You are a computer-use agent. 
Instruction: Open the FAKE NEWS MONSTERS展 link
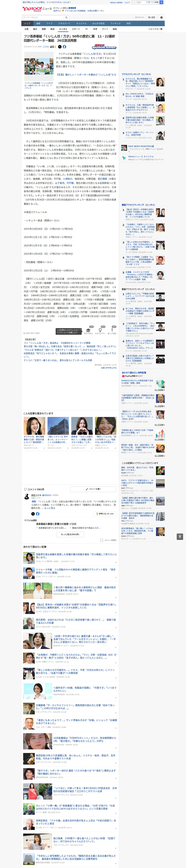pos(141,146)
